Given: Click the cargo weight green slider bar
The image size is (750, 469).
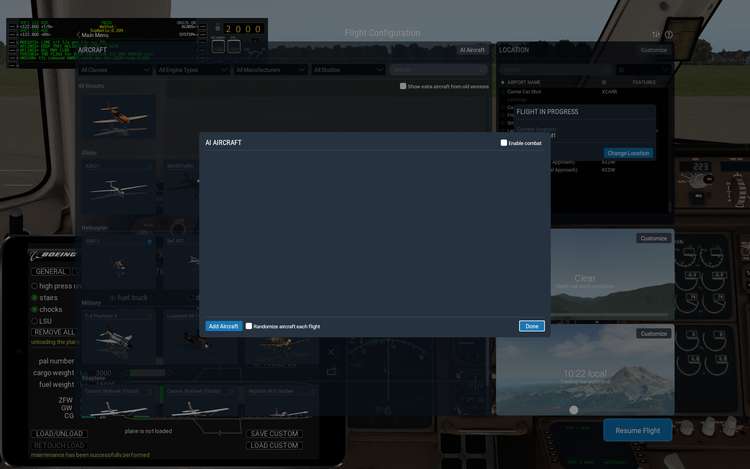Looking at the screenshot, I should click(x=147, y=372).
